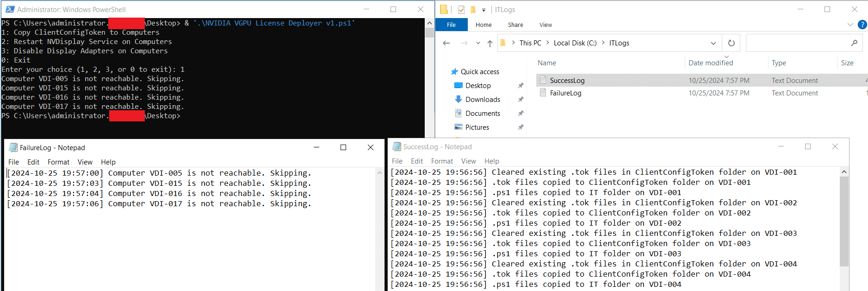Click the SuccessLog Notepad vertical scrollbar thumb
This screenshot has width=868, height=291.
coord(844,221)
